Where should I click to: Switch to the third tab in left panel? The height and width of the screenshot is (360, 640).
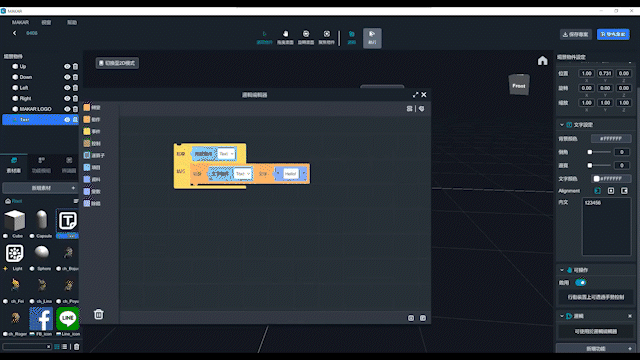pyautogui.click(x=69, y=165)
